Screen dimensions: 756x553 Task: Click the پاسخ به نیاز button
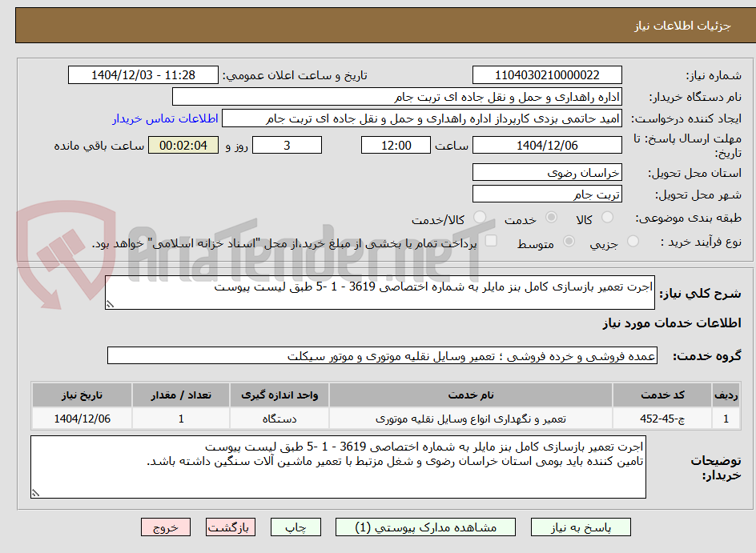pyautogui.click(x=581, y=527)
